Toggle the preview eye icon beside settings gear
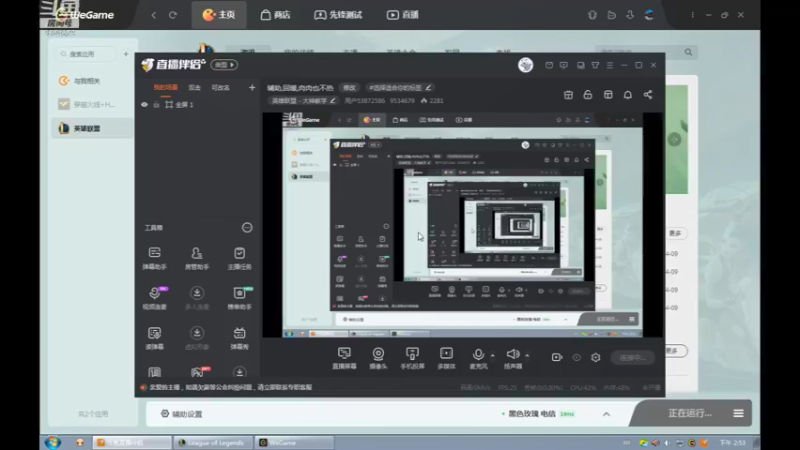This screenshot has height=450, width=800. click(x=577, y=357)
